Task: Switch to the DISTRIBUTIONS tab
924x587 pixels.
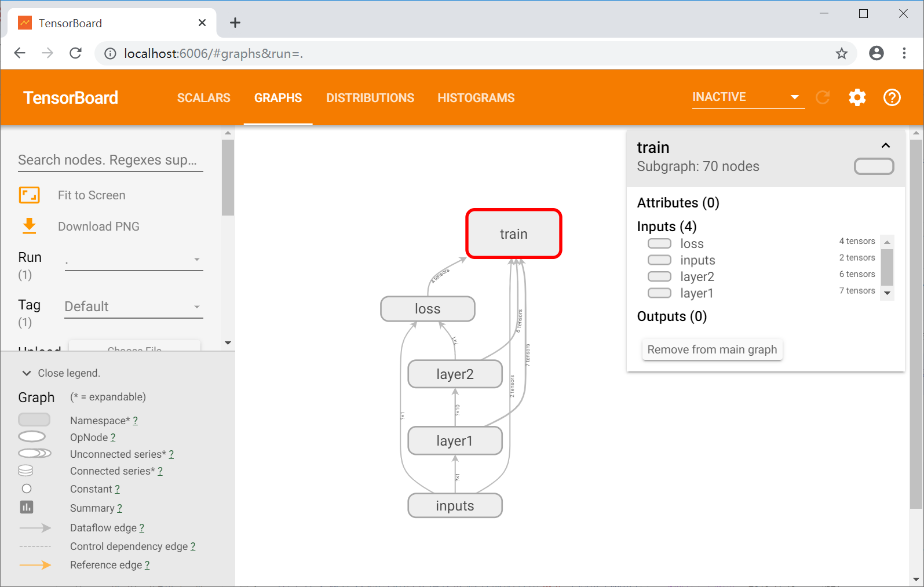Action: [x=370, y=98]
